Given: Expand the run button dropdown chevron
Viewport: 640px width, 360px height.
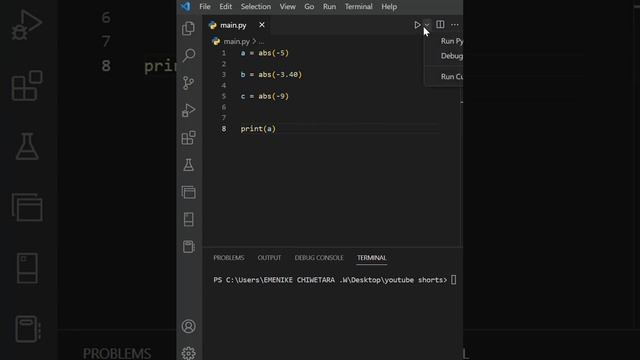Looking at the screenshot, I should (x=427, y=25).
